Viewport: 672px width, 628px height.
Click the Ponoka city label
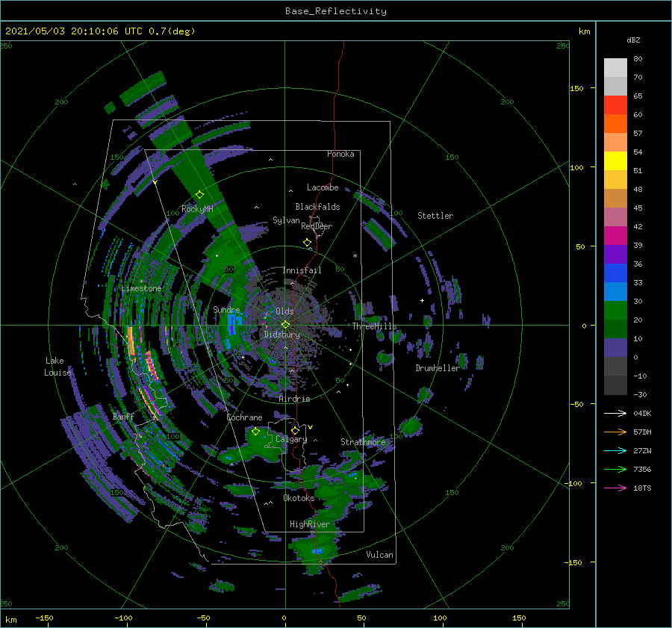click(340, 154)
